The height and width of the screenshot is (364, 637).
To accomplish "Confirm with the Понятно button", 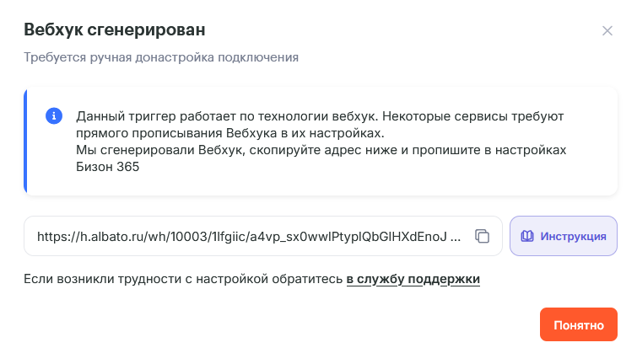I will click(578, 324).
